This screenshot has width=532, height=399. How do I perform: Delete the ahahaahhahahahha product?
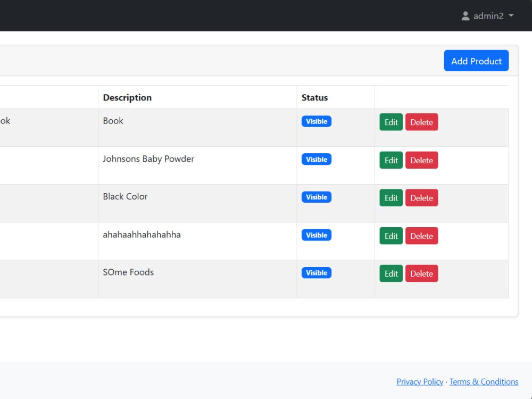click(421, 236)
